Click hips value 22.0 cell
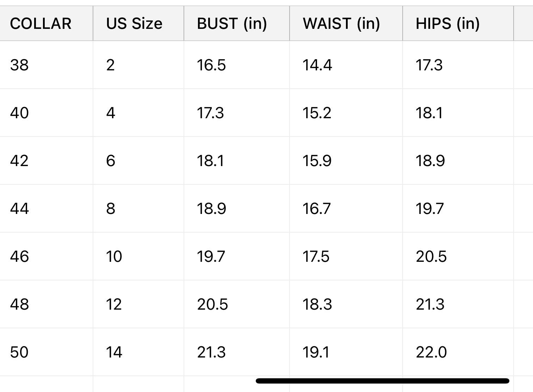The width and height of the screenshot is (533, 392). click(431, 352)
